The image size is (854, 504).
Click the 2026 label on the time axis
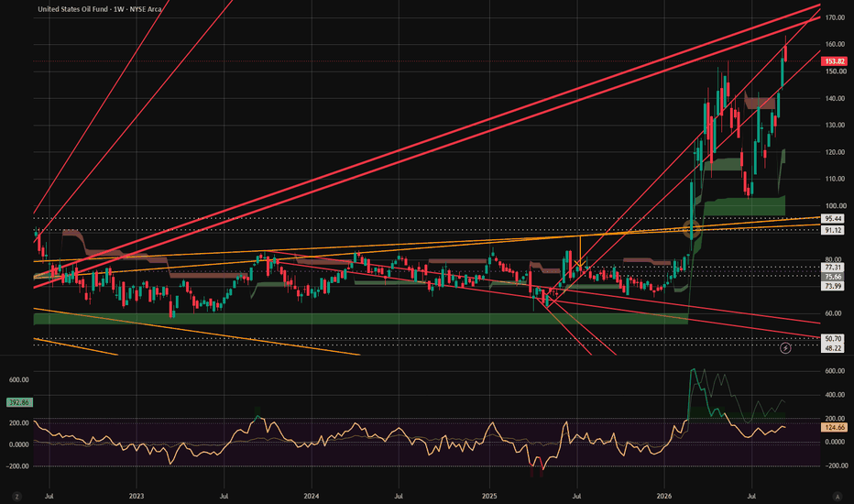click(x=664, y=497)
